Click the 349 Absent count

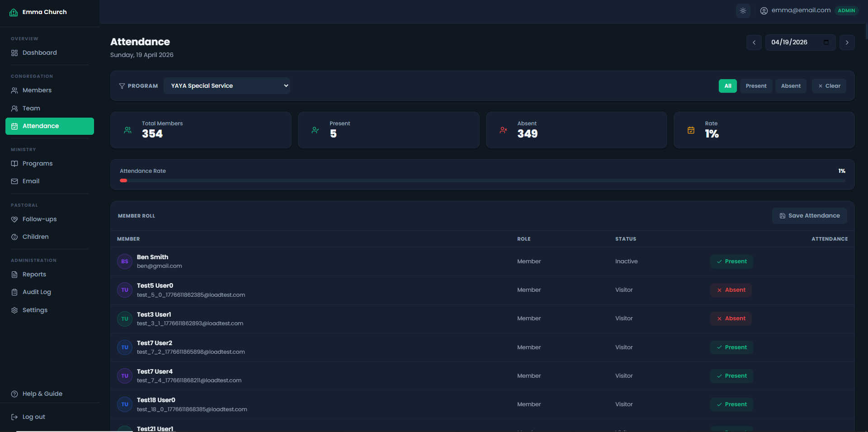coord(528,134)
